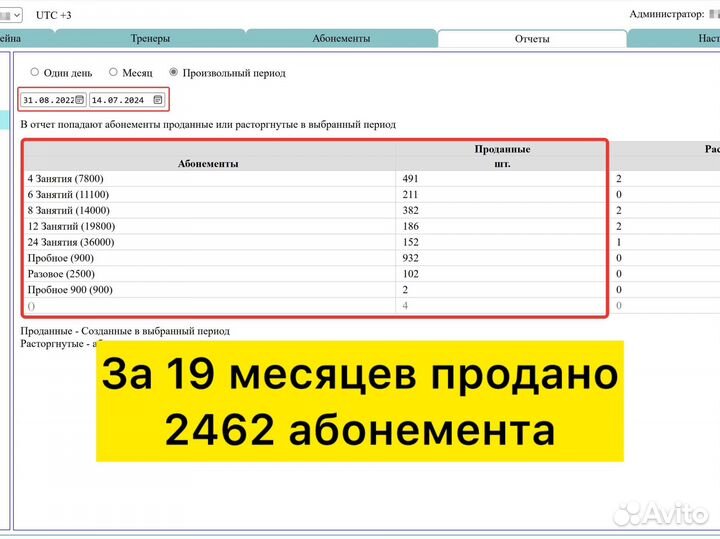Image resolution: width=720 pixels, height=539 pixels.
Task: Click note 'Проданные - Созданные в выбранный период'
Action: pos(125,331)
